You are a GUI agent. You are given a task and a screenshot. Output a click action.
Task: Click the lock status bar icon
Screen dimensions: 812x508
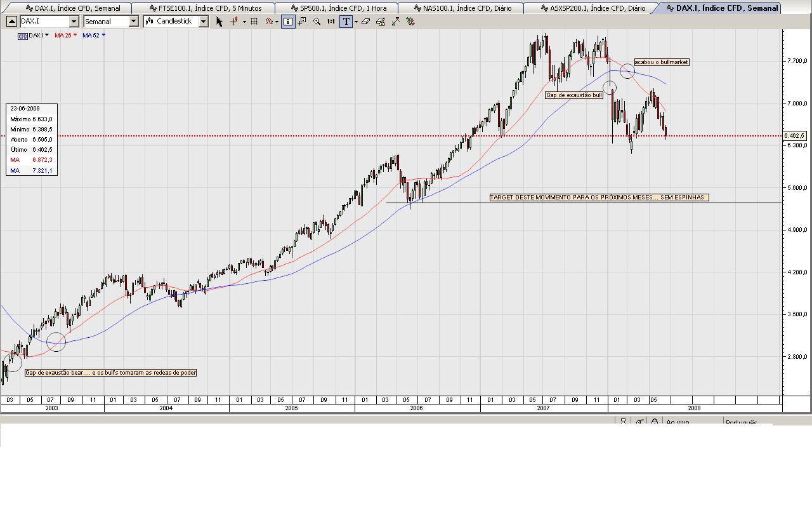point(655,422)
